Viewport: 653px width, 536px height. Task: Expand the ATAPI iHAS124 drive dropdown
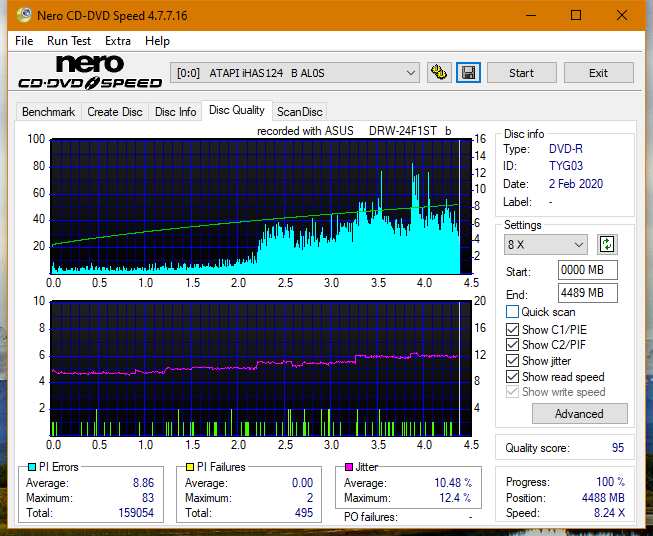tap(295, 73)
